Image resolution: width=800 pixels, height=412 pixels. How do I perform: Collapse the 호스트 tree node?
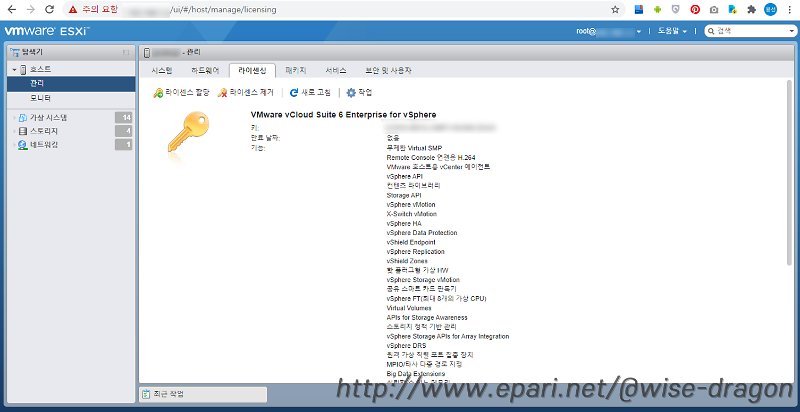pos(15,70)
